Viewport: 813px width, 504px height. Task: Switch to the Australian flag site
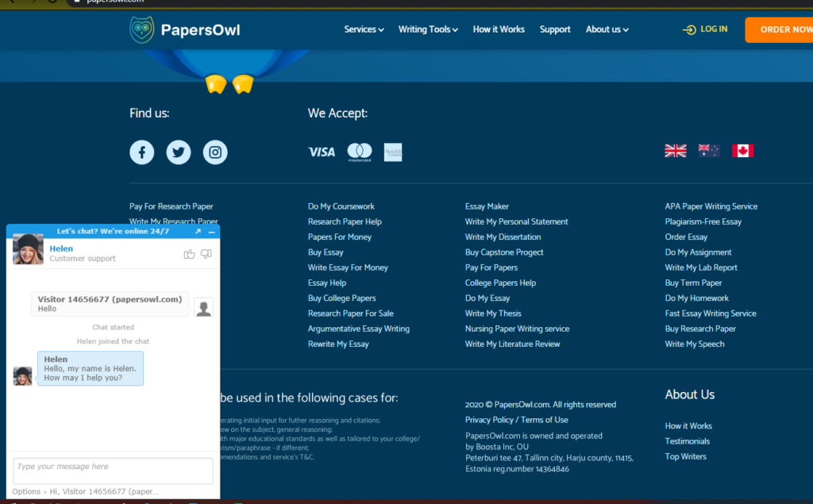click(709, 151)
